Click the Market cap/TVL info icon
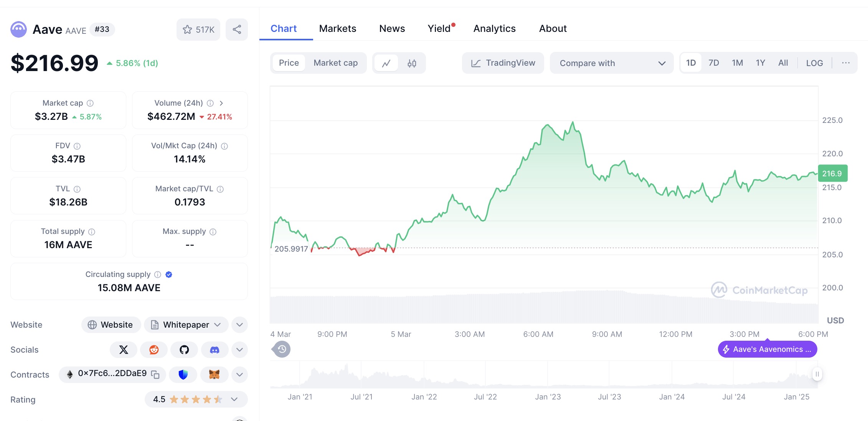The width and height of the screenshot is (868, 421). [x=220, y=189]
